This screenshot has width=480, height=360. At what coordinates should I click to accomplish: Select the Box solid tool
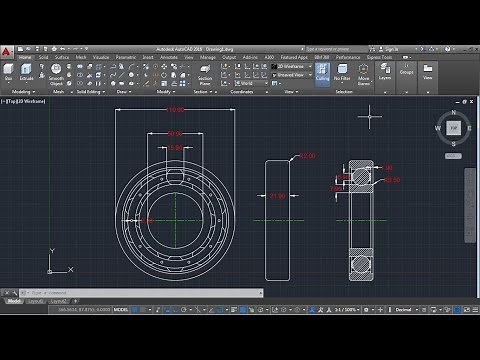[9, 72]
